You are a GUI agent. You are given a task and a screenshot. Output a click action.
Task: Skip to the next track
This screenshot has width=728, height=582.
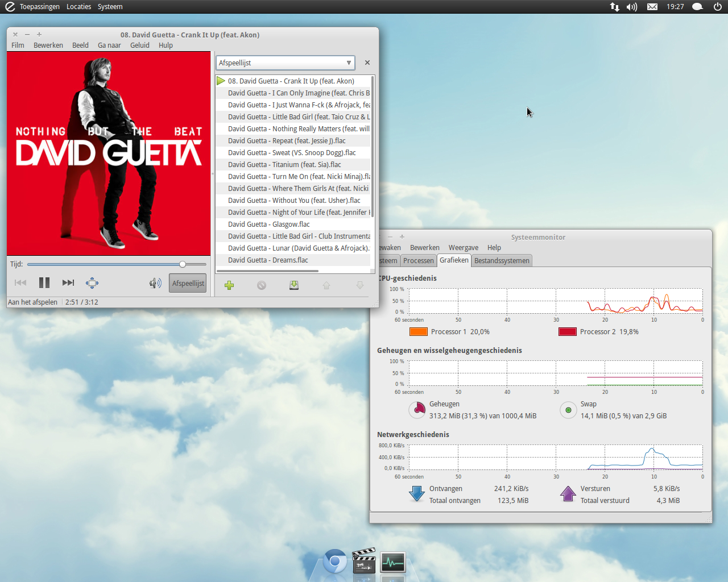[68, 283]
